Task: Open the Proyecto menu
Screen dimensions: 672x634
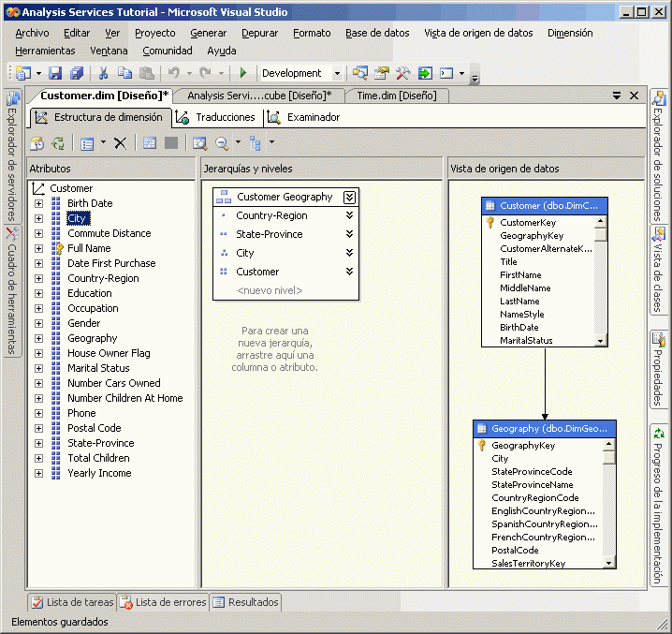Action: [155, 33]
